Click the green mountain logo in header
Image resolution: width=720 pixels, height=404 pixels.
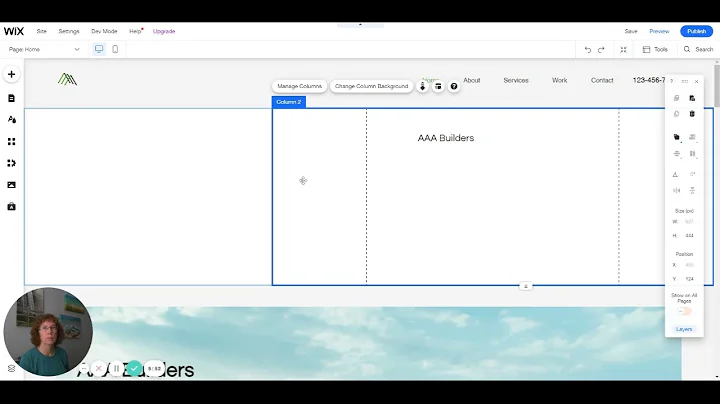pyautogui.click(x=68, y=79)
